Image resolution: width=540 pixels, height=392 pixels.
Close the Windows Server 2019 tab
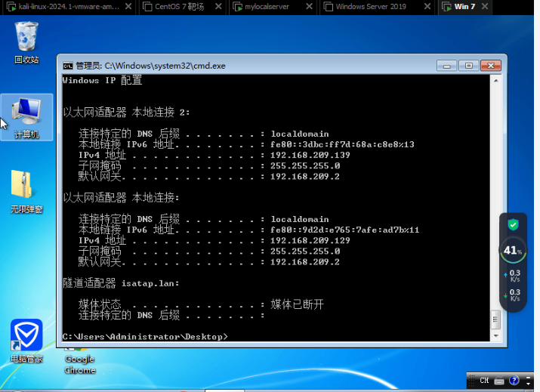[x=429, y=7]
